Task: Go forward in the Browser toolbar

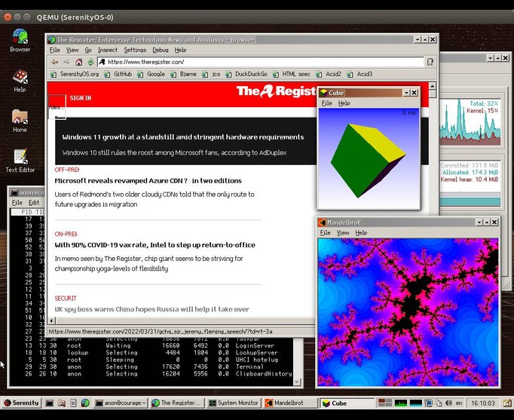Action: [66, 62]
